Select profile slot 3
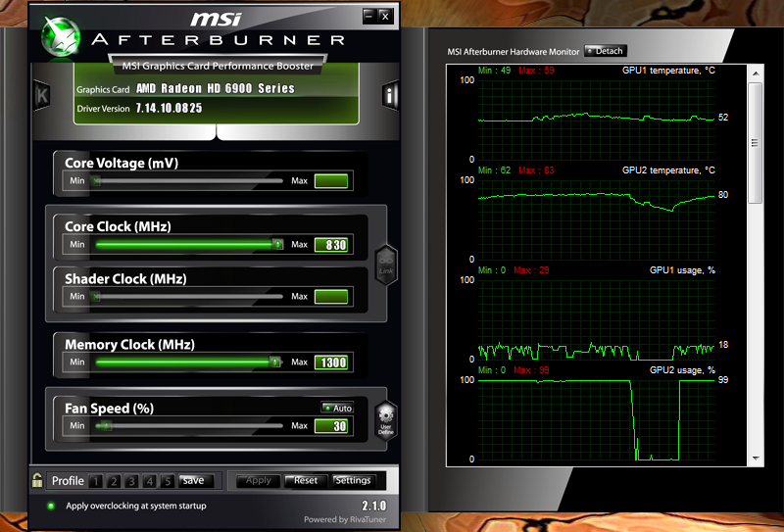Image resolution: width=784 pixels, height=532 pixels. [x=131, y=481]
